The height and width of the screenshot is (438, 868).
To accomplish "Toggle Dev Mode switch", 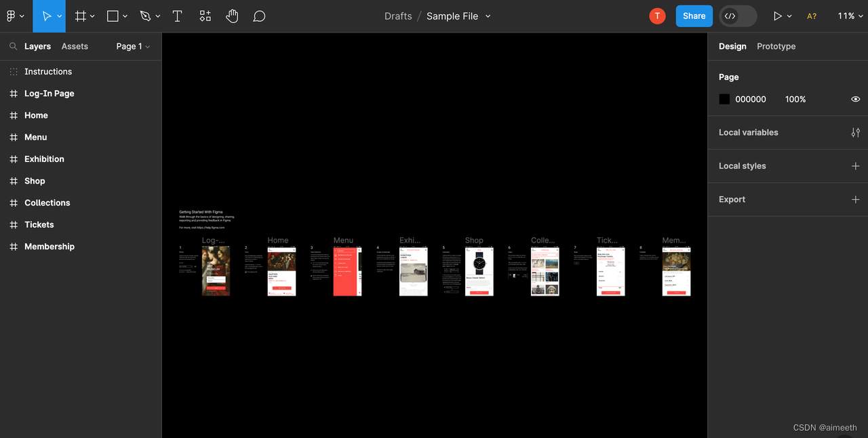I will tap(738, 16).
